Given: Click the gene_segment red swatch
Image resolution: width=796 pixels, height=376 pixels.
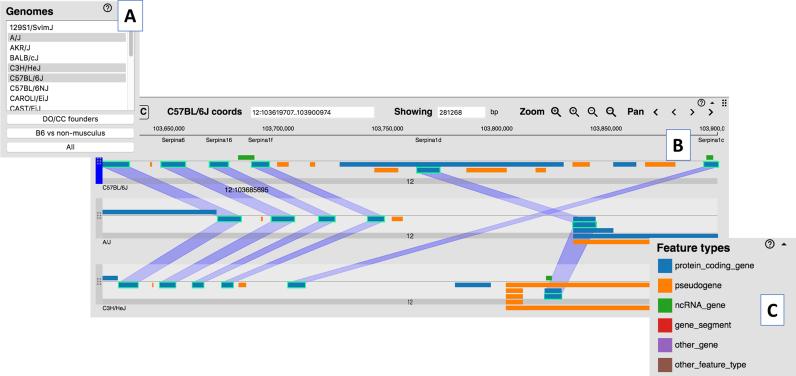Looking at the screenshot, I should [x=665, y=325].
